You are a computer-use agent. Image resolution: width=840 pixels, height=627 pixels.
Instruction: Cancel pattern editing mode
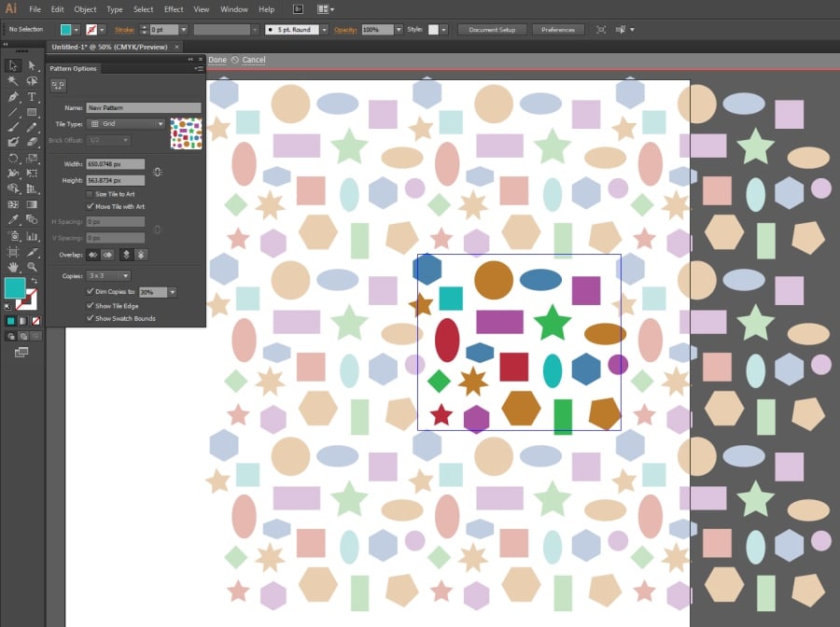pyautogui.click(x=253, y=60)
